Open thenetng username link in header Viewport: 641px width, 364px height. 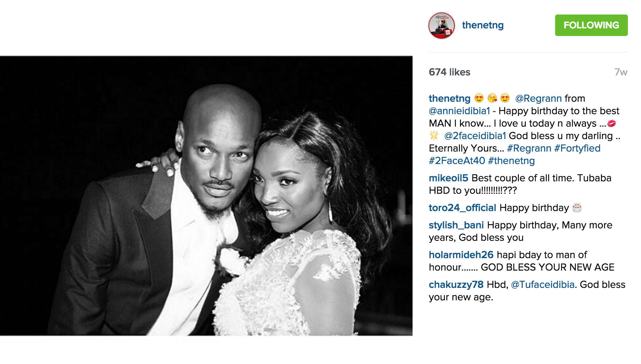click(482, 25)
